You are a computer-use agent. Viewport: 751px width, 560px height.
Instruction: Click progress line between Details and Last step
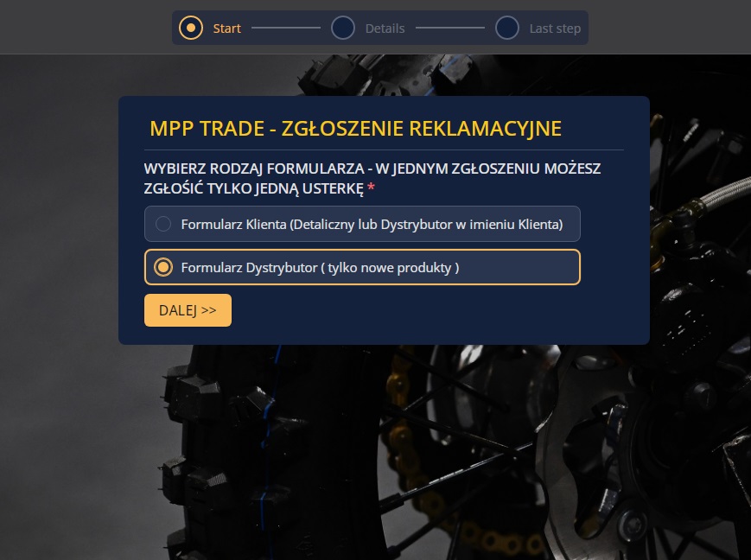coord(449,28)
